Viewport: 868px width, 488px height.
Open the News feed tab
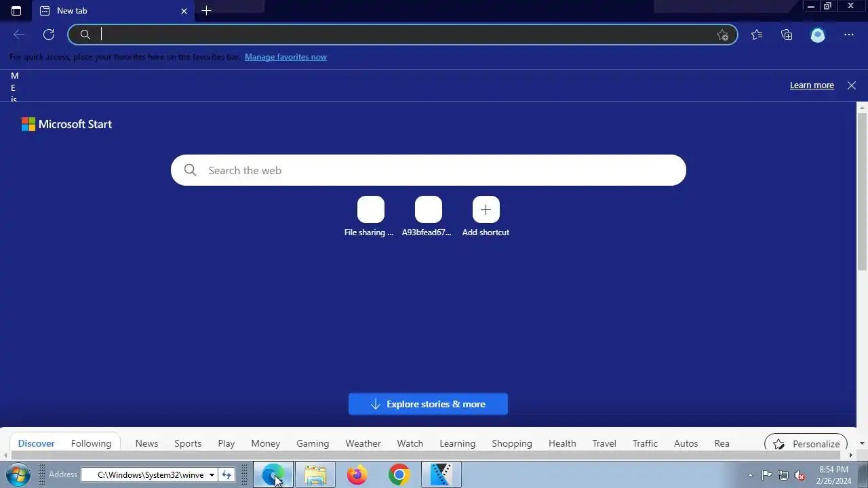coord(146,443)
